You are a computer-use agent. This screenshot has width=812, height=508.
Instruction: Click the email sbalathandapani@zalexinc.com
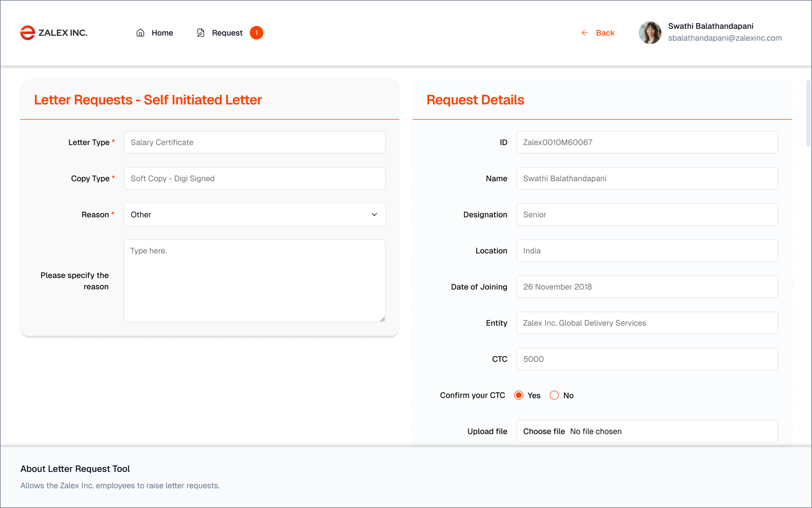(725, 38)
